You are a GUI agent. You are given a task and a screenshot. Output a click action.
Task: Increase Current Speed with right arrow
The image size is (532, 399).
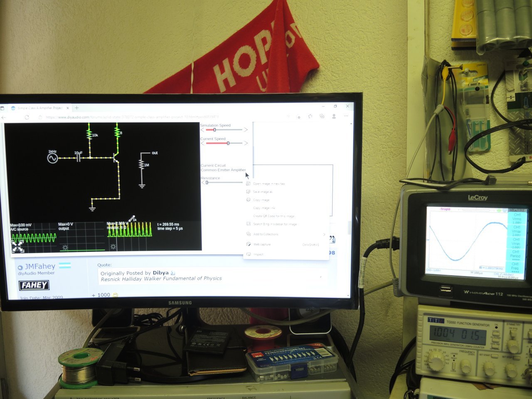click(246, 143)
